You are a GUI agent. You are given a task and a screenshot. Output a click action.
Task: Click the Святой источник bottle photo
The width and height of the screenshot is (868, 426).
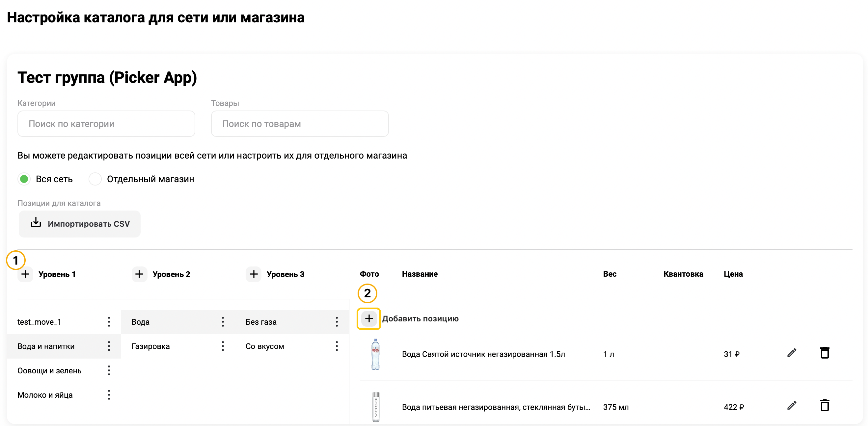tap(375, 354)
